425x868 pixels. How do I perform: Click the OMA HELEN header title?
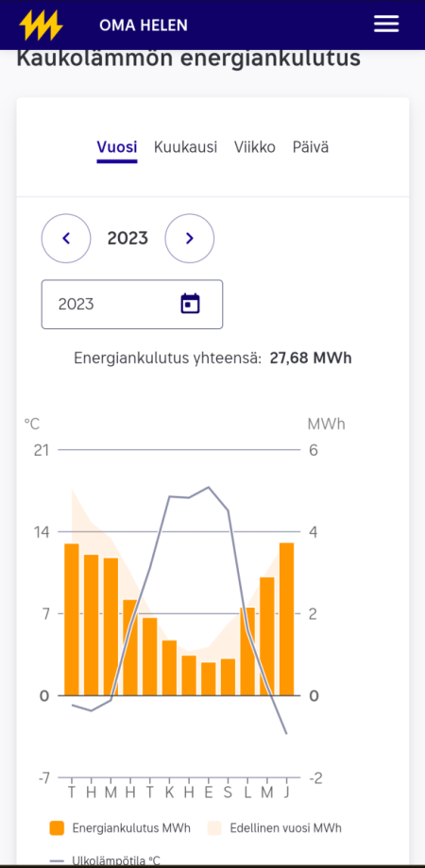tap(144, 25)
